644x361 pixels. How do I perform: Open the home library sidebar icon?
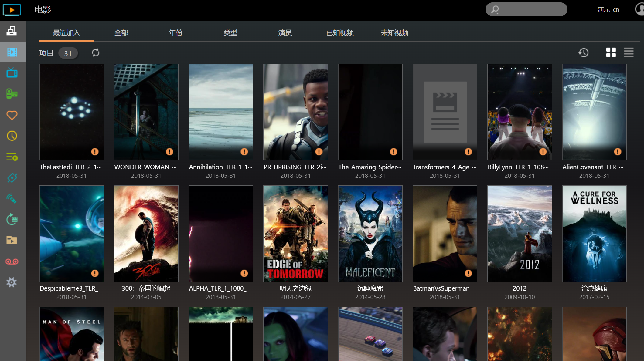click(x=12, y=31)
